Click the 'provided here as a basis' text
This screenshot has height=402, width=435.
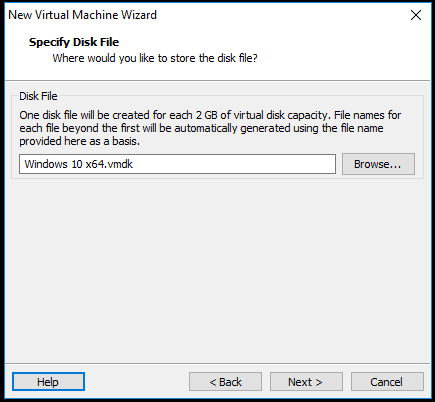[x=79, y=141]
